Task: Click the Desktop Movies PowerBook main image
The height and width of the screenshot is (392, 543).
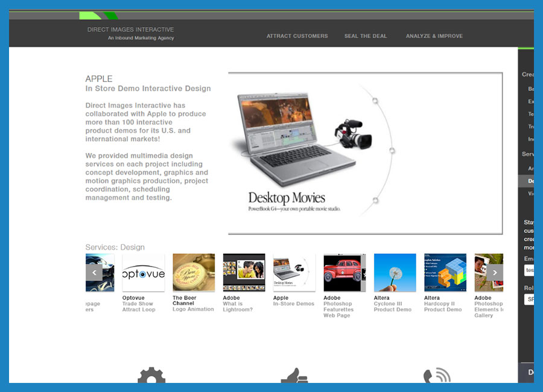Action: point(366,153)
